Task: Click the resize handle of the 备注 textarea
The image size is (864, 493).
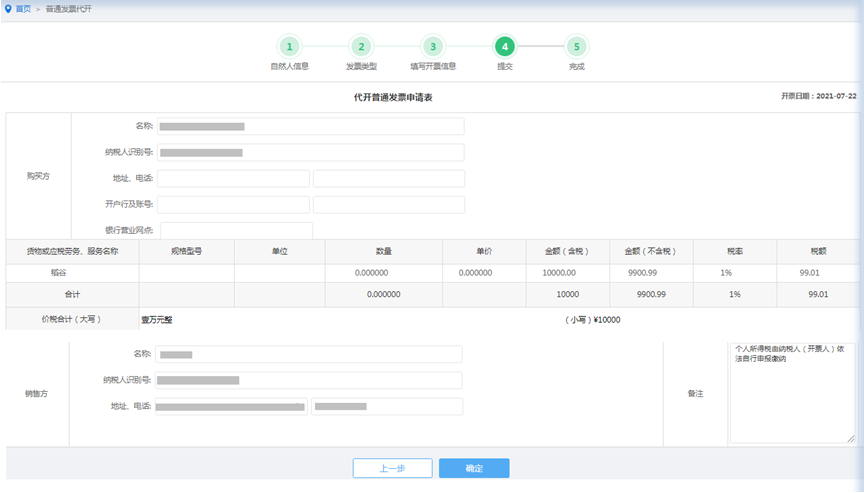Action: click(x=851, y=439)
